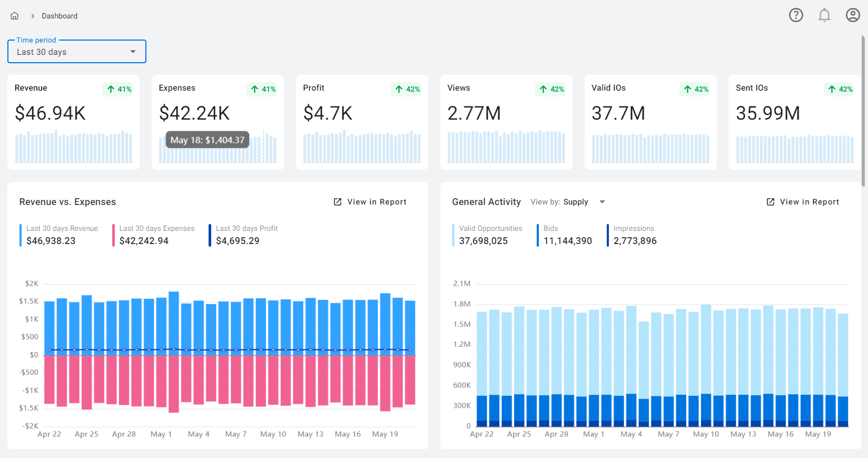868x458 pixels.
Task: Toggle the Impressions legend series
Action: coord(634,235)
